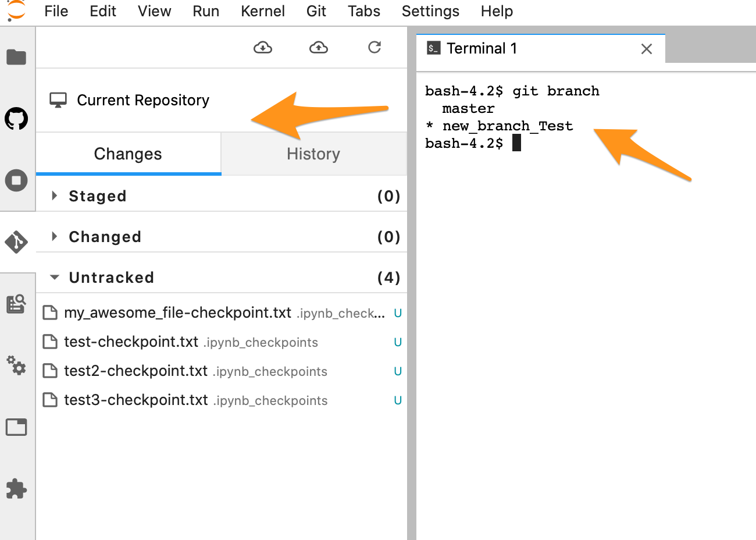
Task: Pull latest changes from remote repository
Action: (x=262, y=48)
